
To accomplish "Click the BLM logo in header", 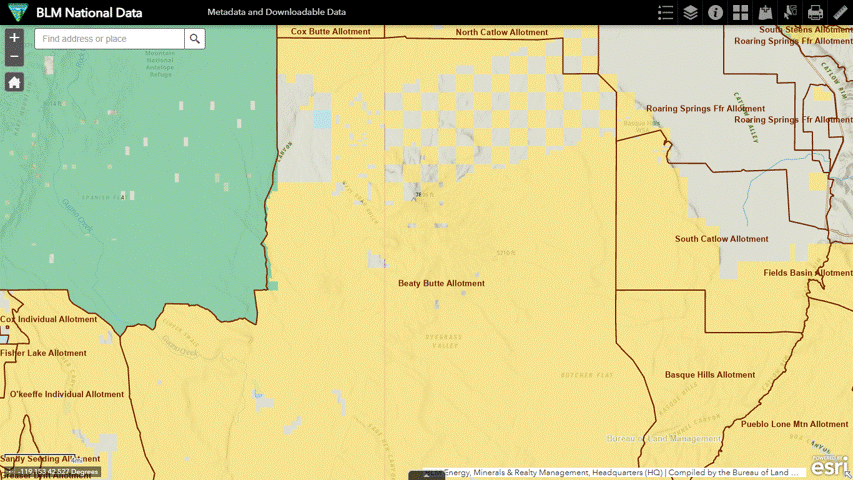I will 15,13.
